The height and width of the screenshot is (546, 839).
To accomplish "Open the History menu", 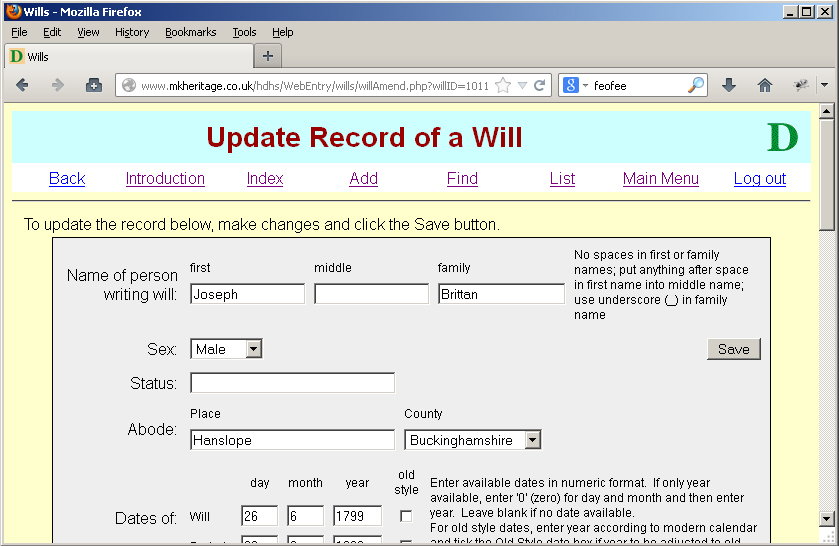I will 132,32.
